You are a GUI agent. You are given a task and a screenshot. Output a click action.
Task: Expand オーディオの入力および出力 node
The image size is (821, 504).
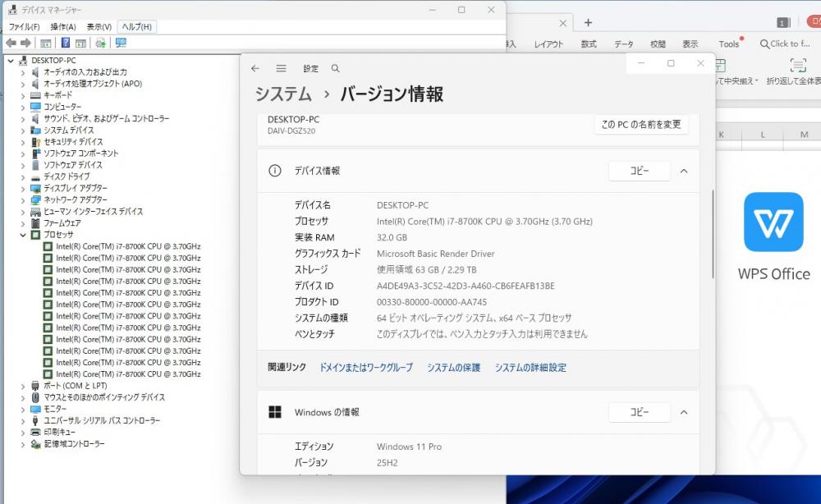[x=22, y=72]
